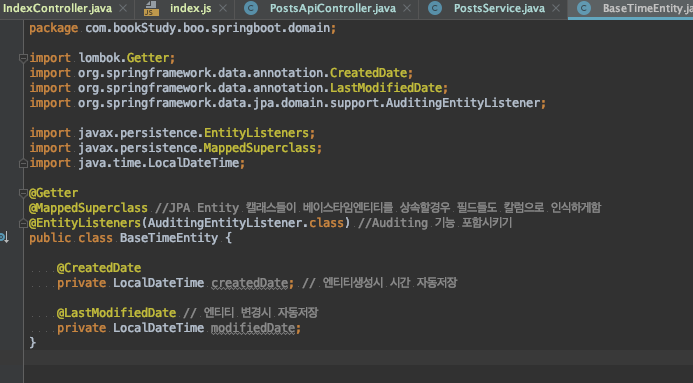693x383 pixels.
Task: Click the modifiedDate field name
Action: [x=253, y=328]
